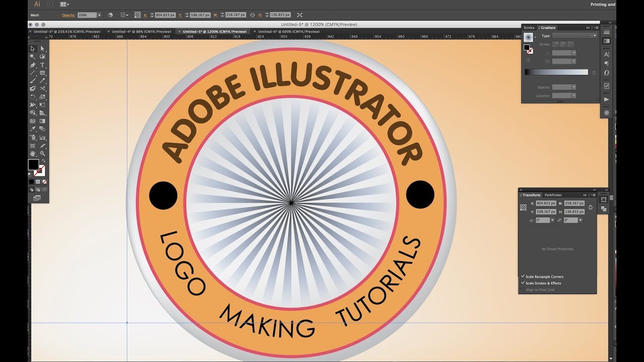Viewport: 644px width, 362px height.
Task: Swap fill and stroke in toolbox
Action: pyautogui.click(x=43, y=160)
